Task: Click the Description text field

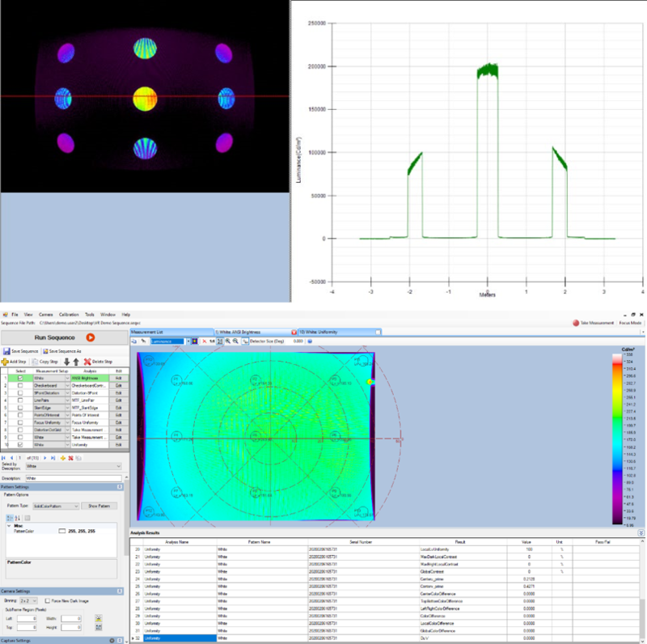Action: coord(74,478)
